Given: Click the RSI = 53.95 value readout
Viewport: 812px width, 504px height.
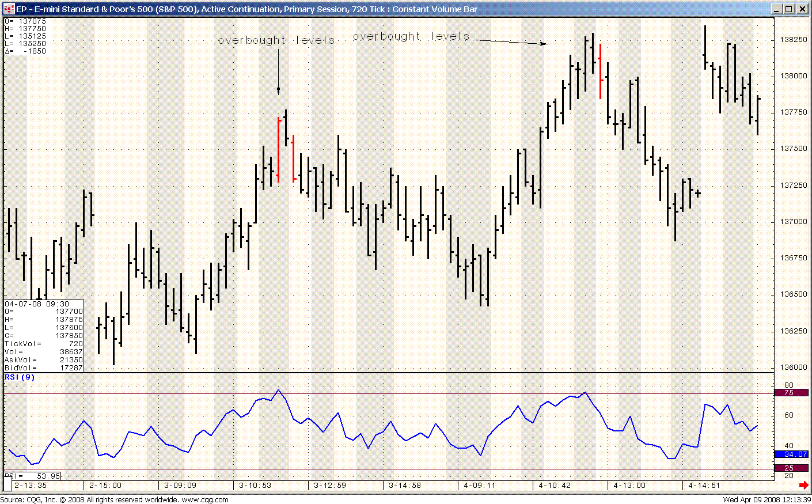Looking at the screenshot, I should point(32,476).
